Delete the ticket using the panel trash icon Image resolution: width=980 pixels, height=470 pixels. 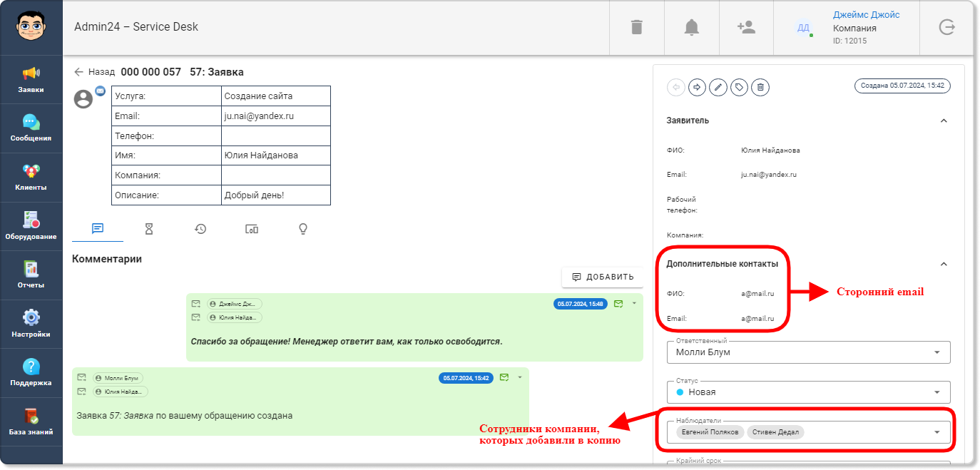coord(760,87)
